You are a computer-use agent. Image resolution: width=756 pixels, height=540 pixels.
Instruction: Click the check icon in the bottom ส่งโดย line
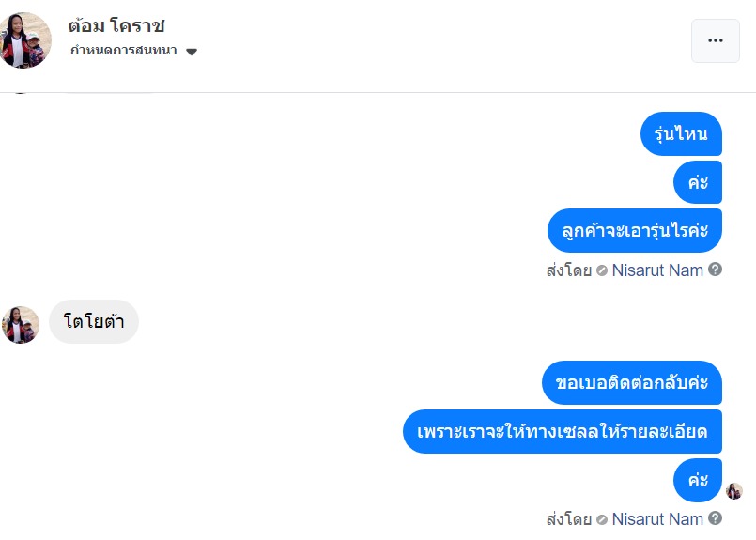602,519
